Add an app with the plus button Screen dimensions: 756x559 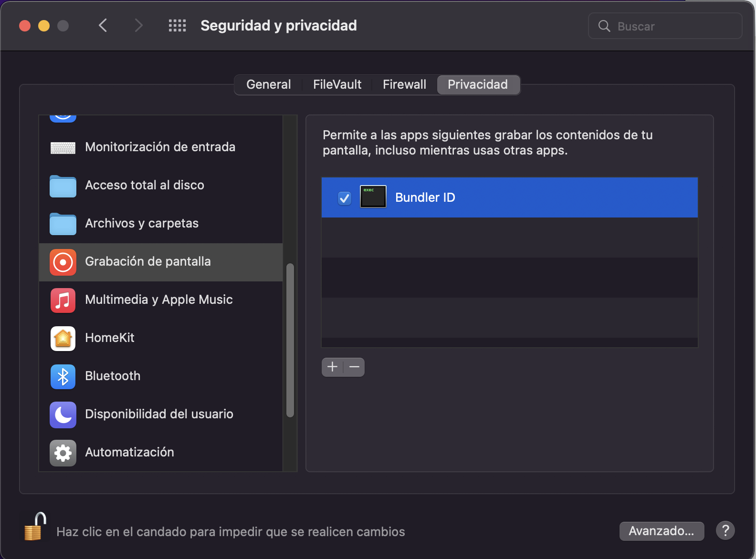pyautogui.click(x=333, y=367)
